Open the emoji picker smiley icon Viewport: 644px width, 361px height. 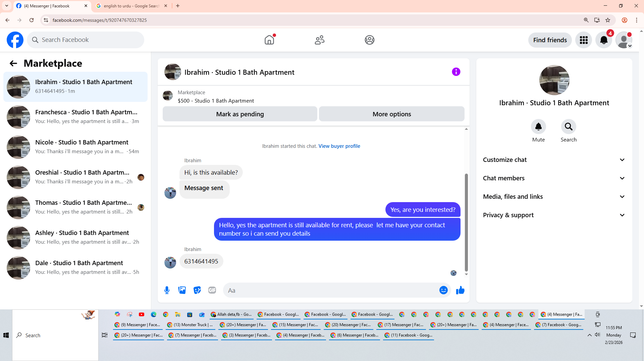(443, 290)
